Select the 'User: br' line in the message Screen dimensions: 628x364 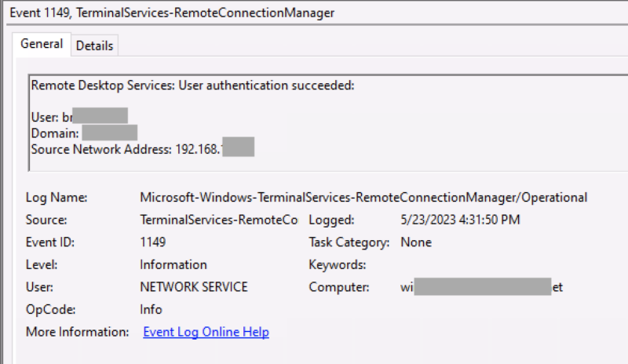[79, 118]
